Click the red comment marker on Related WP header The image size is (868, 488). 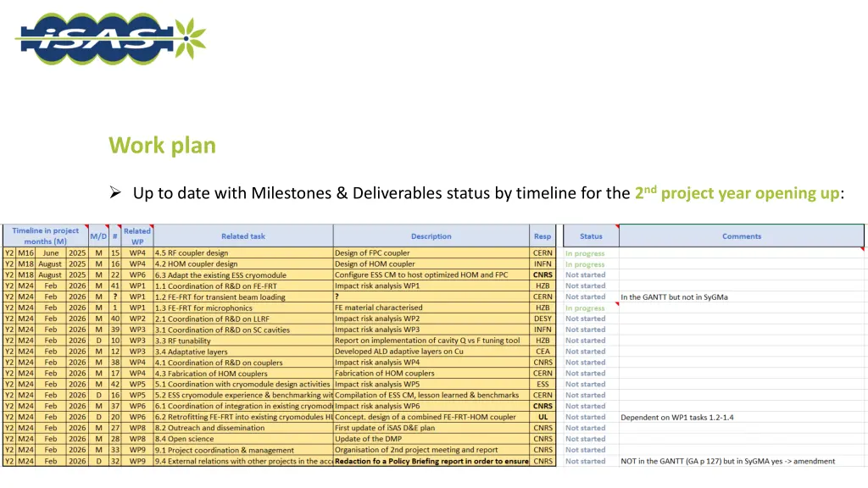coord(150,227)
